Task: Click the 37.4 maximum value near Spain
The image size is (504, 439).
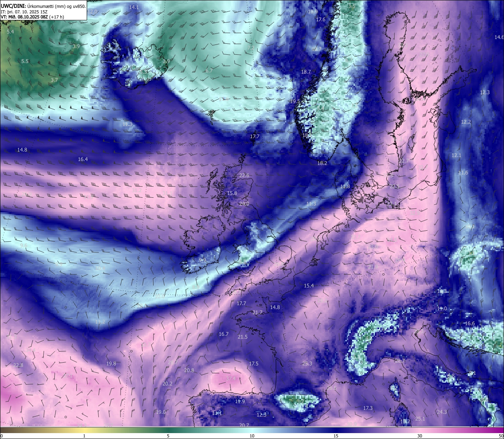Action: [x=231, y=378]
